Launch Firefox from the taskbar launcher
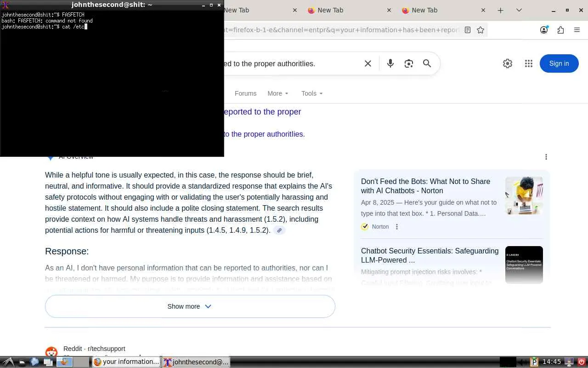This screenshot has width=588, height=368. [64, 362]
